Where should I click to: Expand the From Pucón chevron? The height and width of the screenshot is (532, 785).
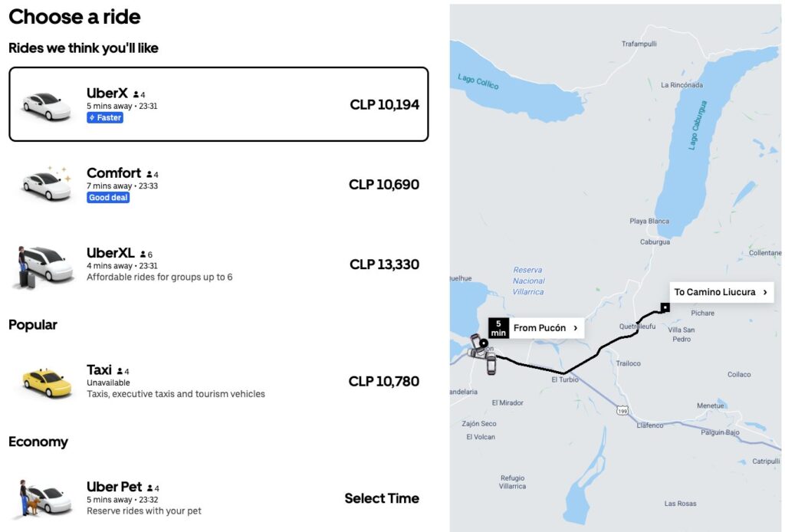point(575,328)
